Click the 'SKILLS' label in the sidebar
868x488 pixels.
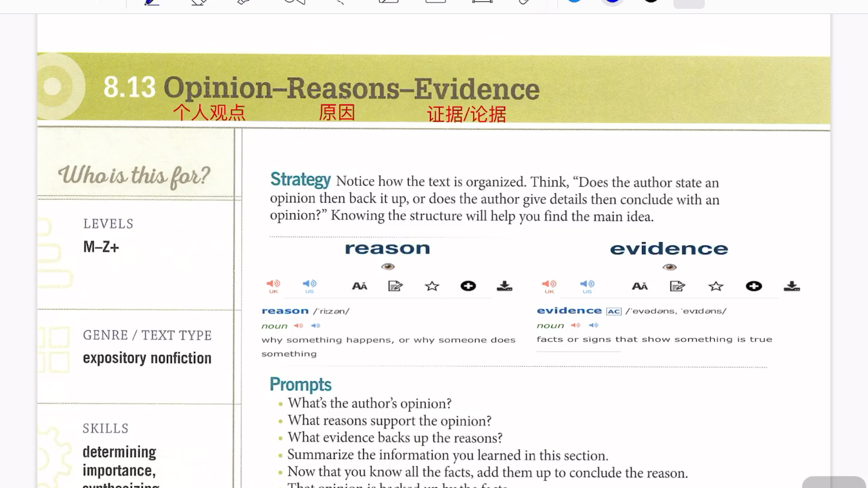(x=105, y=428)
